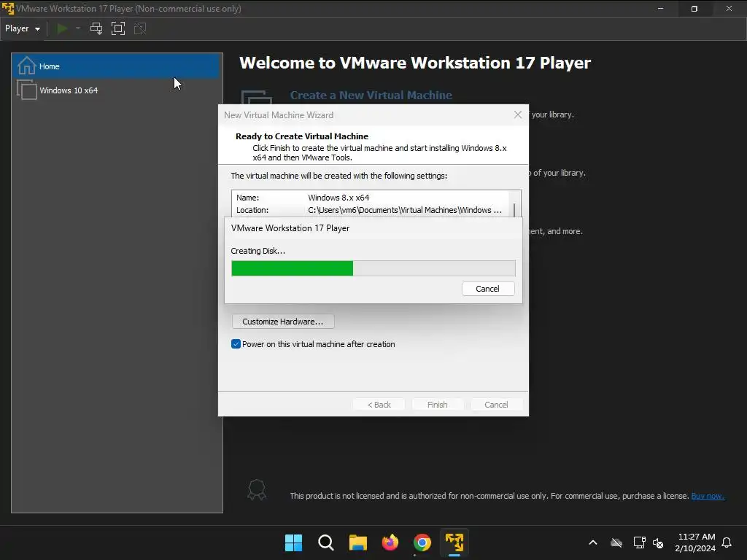Close the VMware Player window
Image resolution: width=747 pixels, height=560 pixels.
pyautogui.click(x=729, y=8)
